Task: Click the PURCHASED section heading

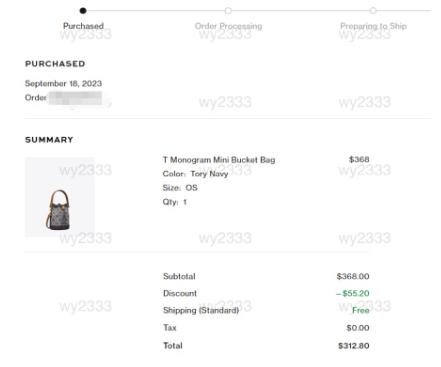Action: pos(55,64)
